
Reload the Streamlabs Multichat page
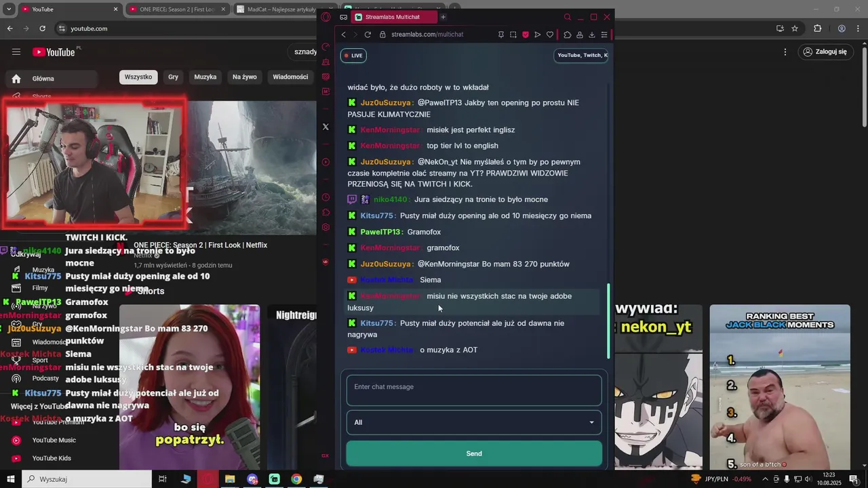pos(368,35)
